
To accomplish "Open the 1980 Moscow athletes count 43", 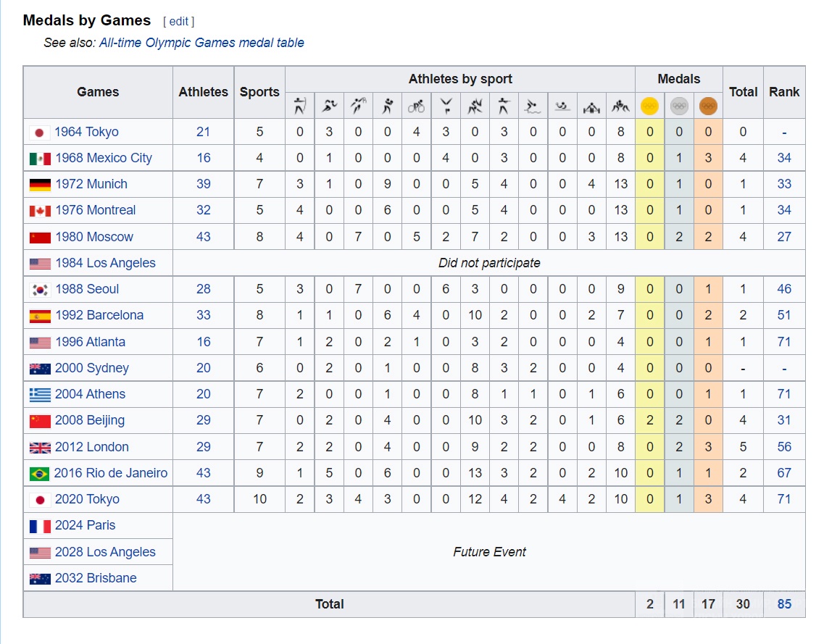I will (204, 237).
